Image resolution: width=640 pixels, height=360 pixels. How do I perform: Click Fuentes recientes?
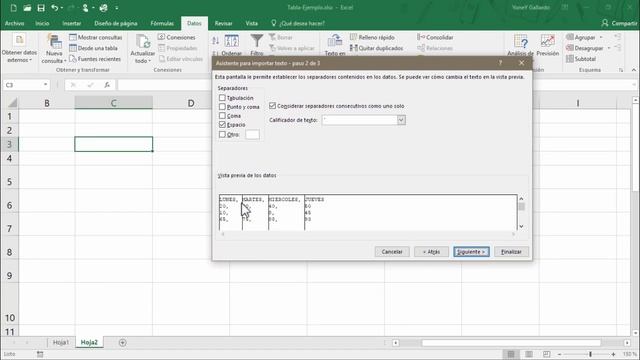coord(95,59)
